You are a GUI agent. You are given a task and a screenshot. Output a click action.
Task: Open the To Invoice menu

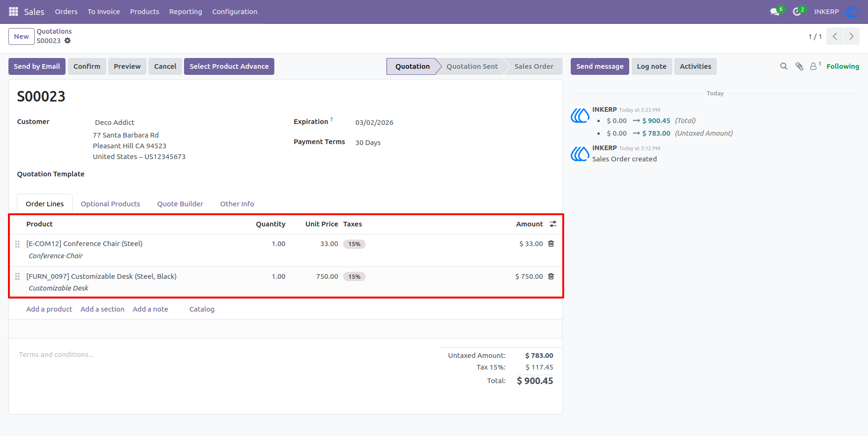click(103, 12)
